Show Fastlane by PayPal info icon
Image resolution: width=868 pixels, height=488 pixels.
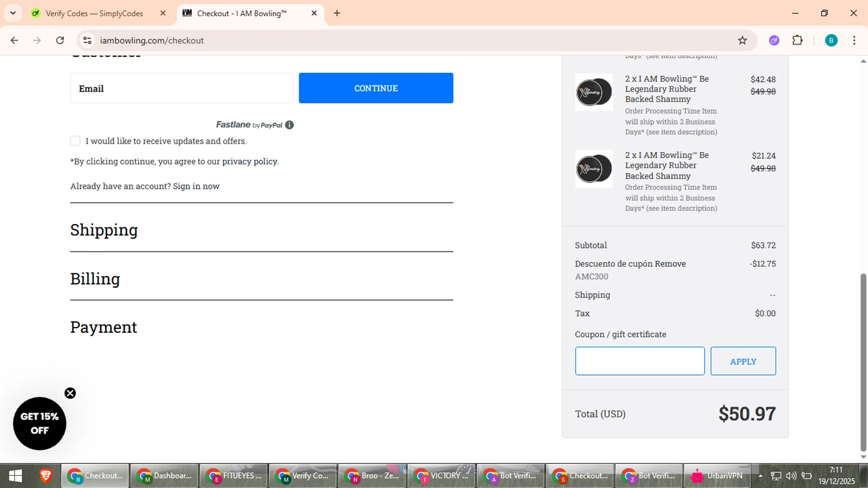click(x=289, y=125)
